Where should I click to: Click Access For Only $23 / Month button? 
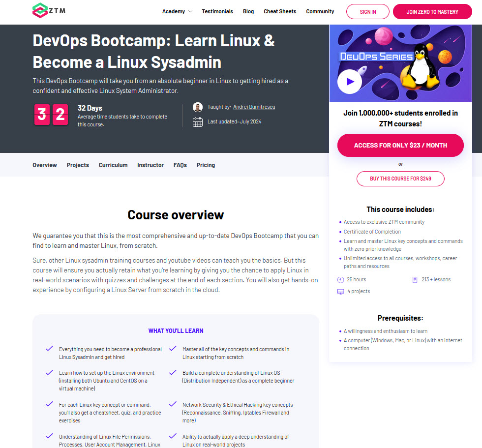(400, 146)
